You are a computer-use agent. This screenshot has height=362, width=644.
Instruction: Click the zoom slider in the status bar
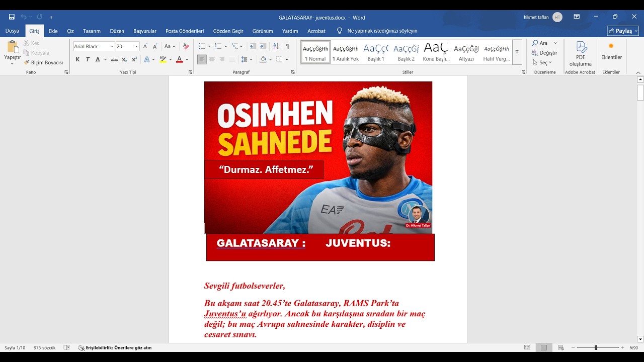pyautogui.click(x=598, y=347)
